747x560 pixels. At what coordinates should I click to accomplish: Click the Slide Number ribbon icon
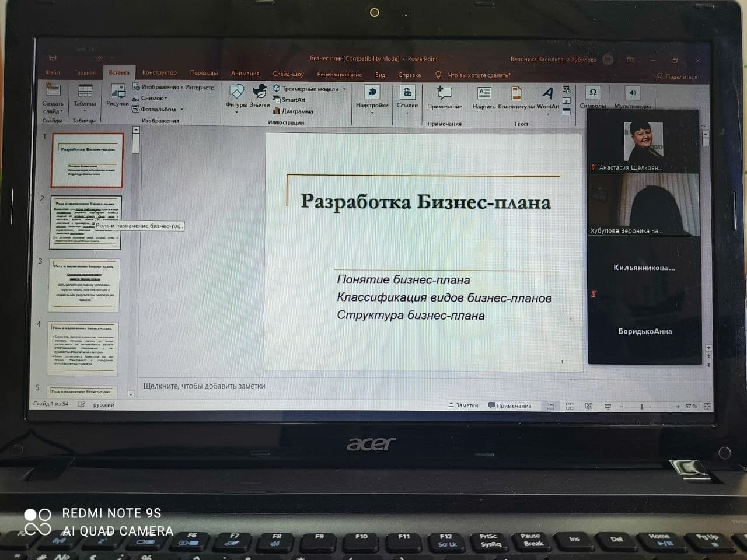pyautogui.click(x=566, y=100)
